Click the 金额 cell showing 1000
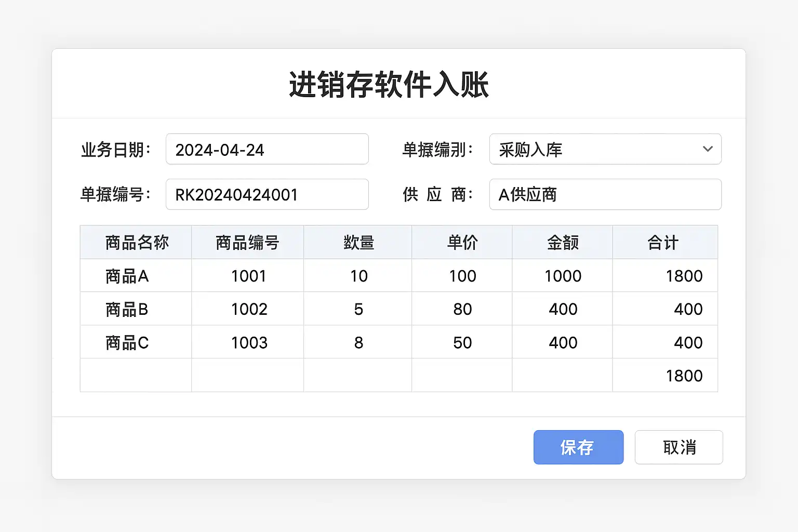The width and height of the screenshot is (798, 532). point(562,276)
